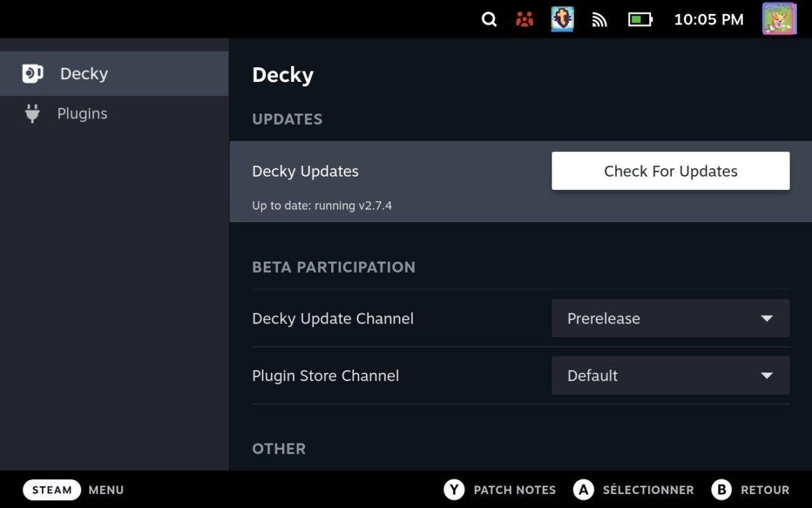Click the STEAM menu button
812x508 pixels.
coord(52,490)
